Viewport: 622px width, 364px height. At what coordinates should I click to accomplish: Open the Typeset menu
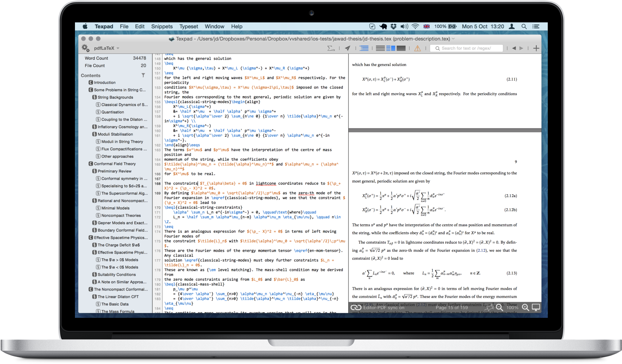click(189, 27)
